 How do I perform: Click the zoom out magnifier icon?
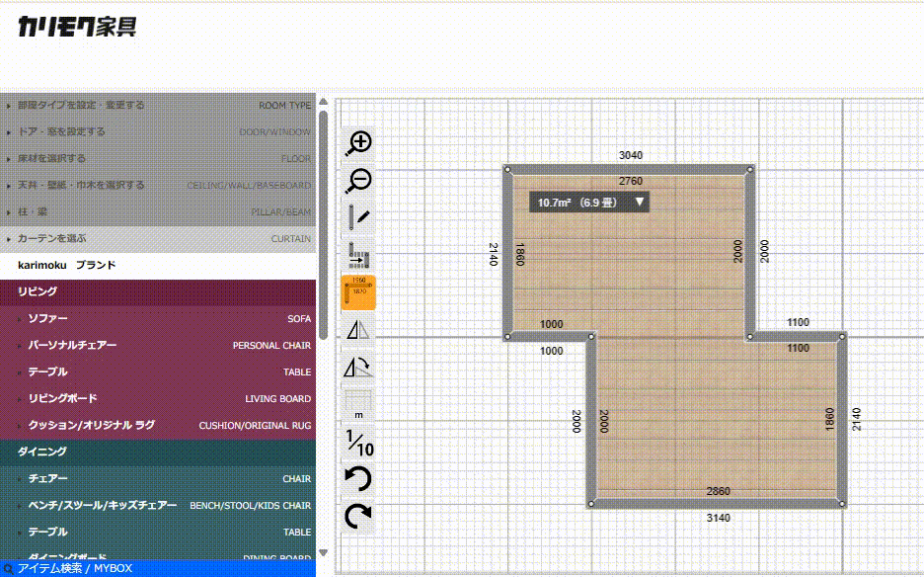[359, 181]
